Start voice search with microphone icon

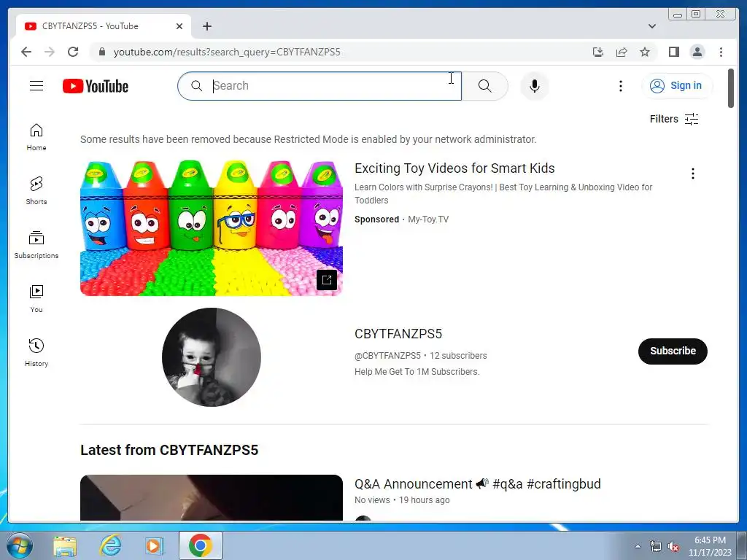[x=535, y=86]
